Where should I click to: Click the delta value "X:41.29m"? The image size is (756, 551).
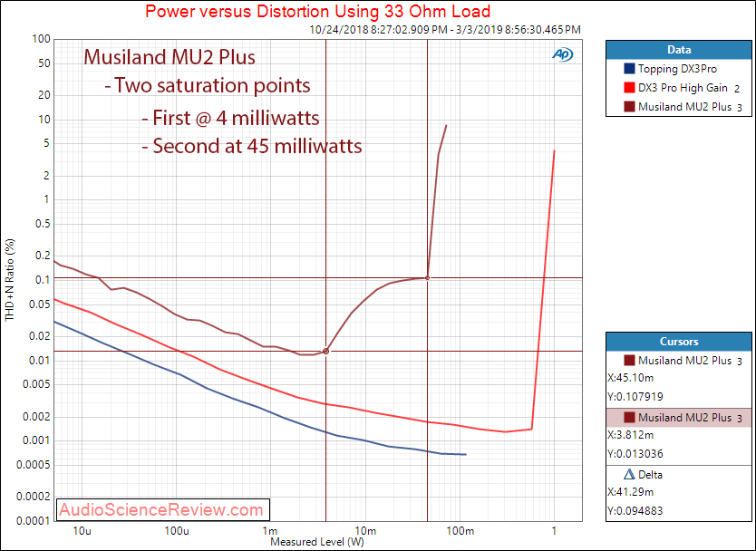pyautogui.click(x=631, y=492)
